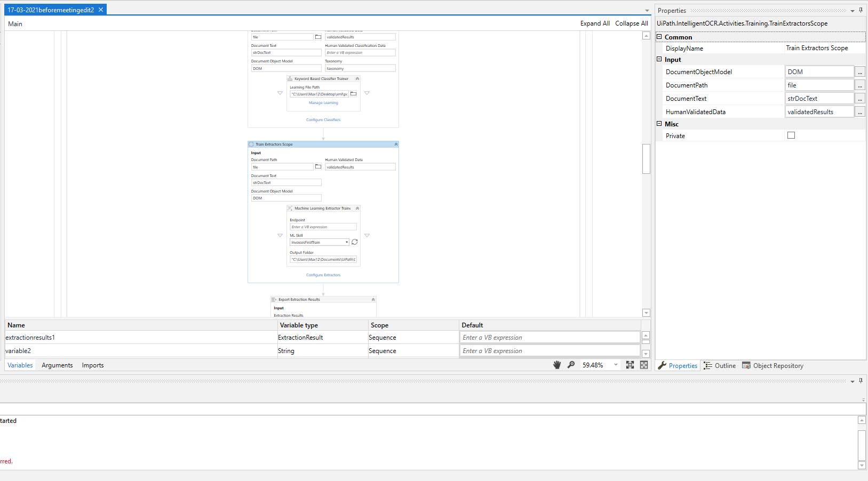Collapse the Keyword Based Classifier Trainer activity
Image resolution: width=868 pixels, height=481 pixels.
tap(357, 79)
